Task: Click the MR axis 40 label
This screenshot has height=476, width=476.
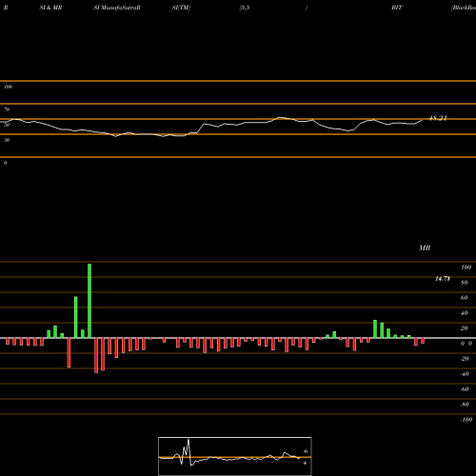Action: coord(465,313)
